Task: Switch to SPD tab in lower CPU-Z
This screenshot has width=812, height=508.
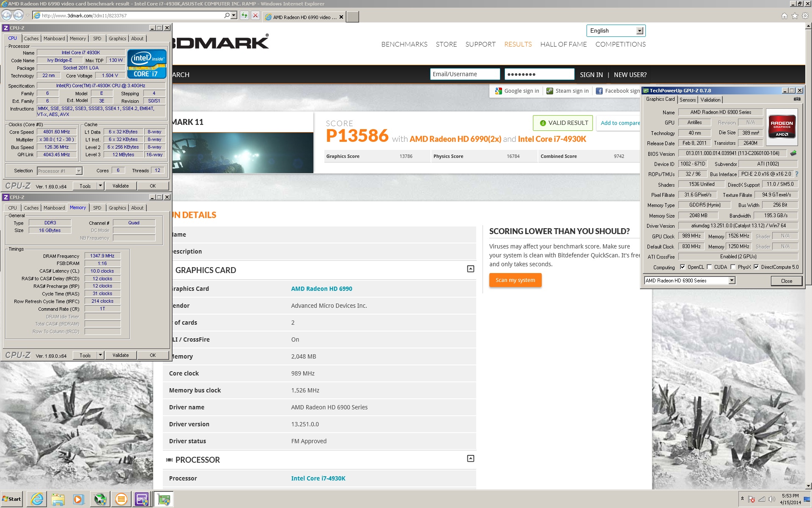Action: (x=97, y=208)
